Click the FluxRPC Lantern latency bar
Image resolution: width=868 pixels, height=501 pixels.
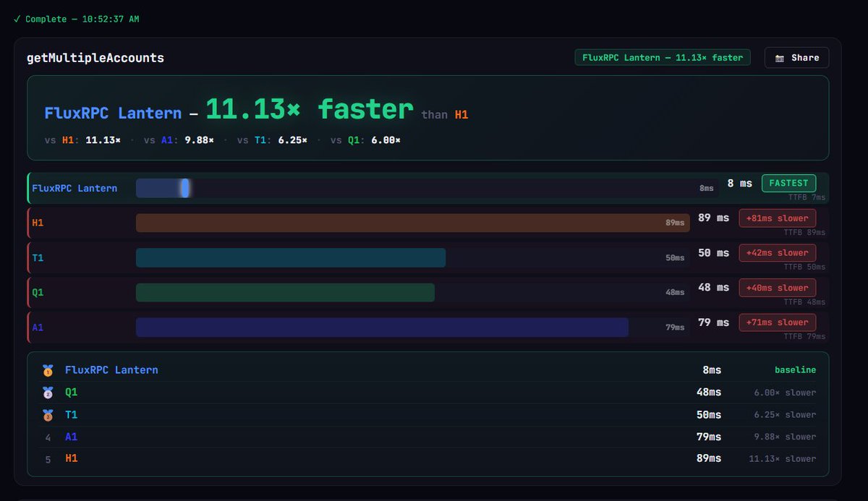[163, 188]
